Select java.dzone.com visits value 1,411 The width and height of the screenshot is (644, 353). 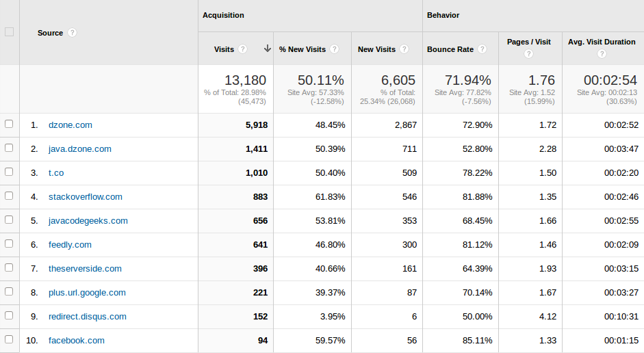coord(257,149)
